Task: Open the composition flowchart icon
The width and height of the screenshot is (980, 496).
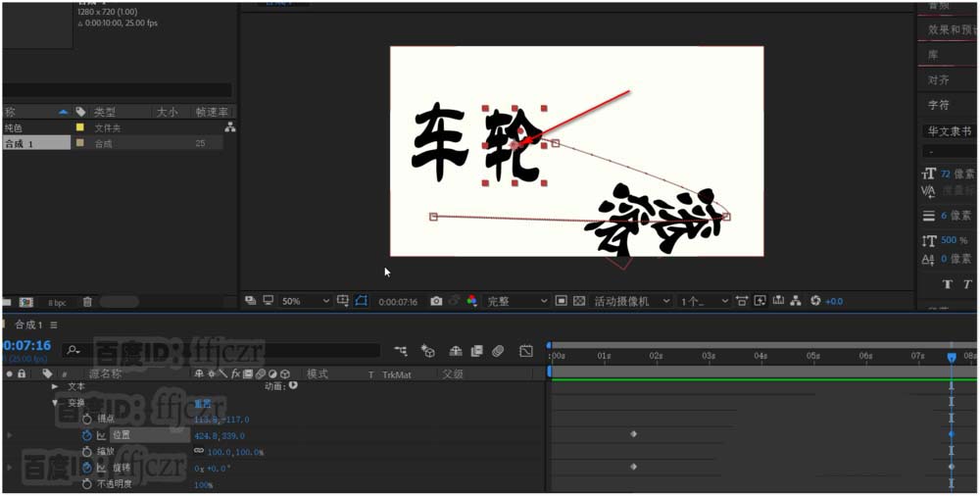Action: pos(796,301)
